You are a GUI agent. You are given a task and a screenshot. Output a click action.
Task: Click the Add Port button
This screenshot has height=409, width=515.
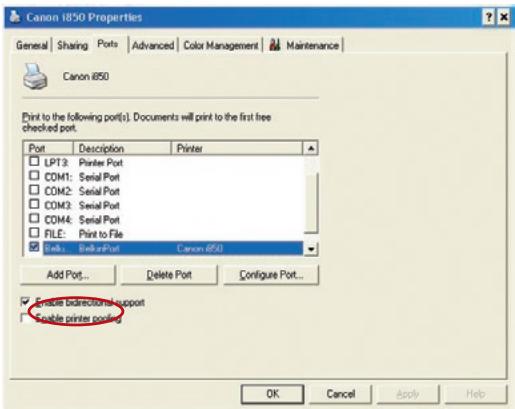pos(68,275)
